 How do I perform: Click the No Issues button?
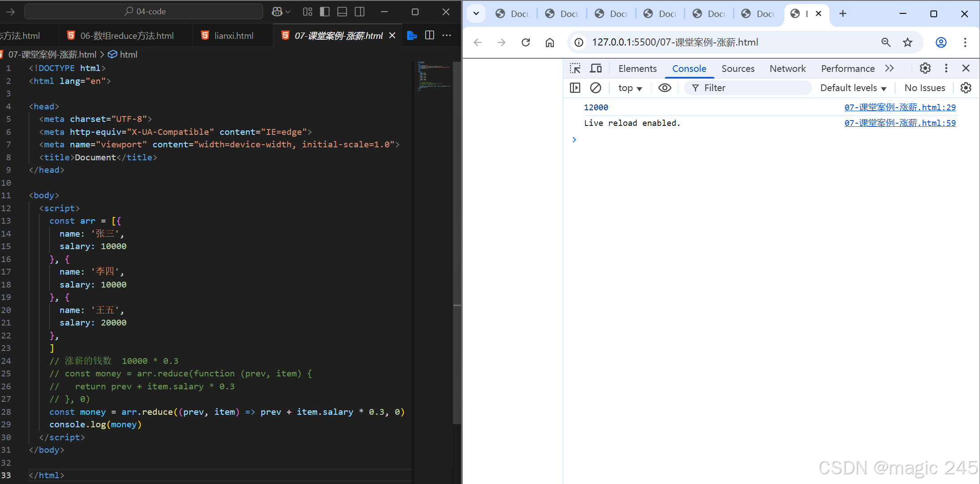coord(925,88)
